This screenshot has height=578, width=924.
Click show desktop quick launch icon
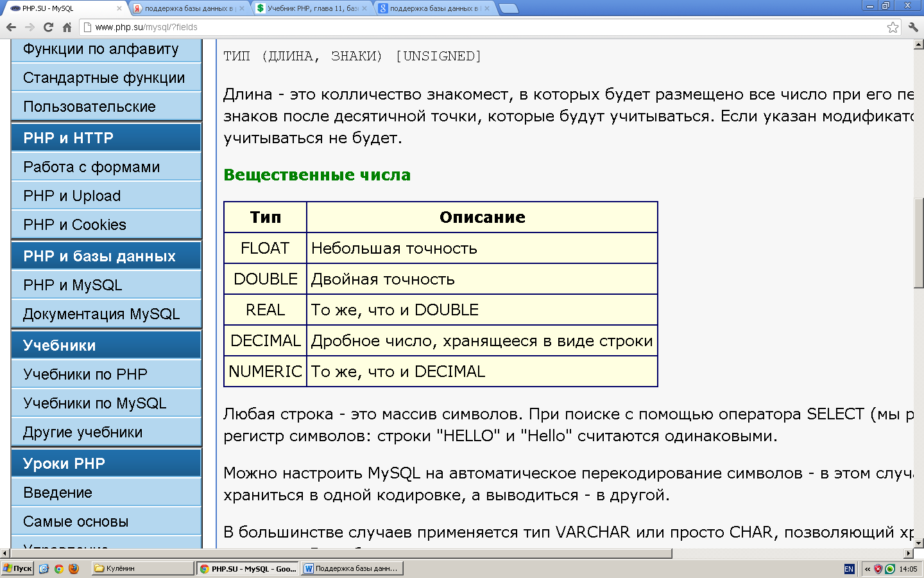(x=44, y=568)
